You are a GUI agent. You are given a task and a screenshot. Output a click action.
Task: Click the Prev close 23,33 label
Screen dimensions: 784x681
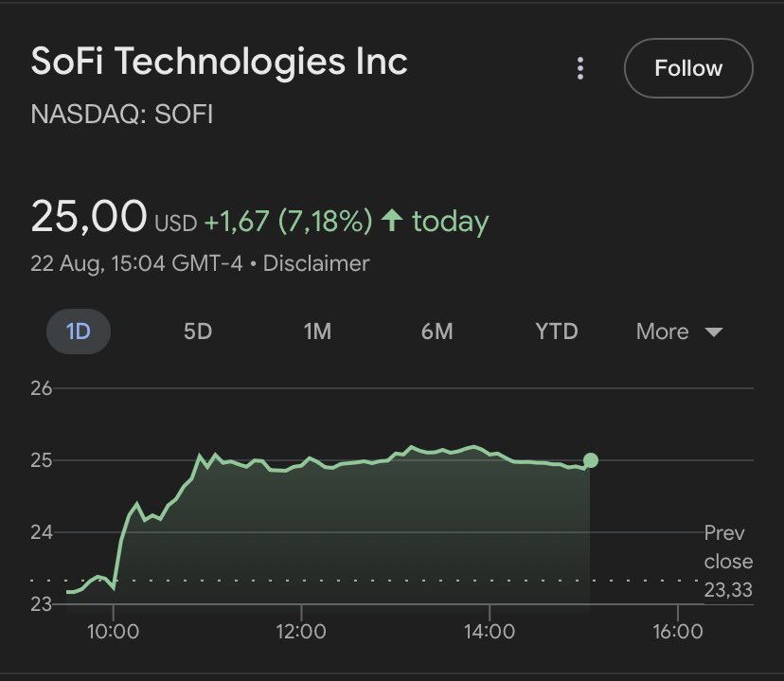(727, 562)
